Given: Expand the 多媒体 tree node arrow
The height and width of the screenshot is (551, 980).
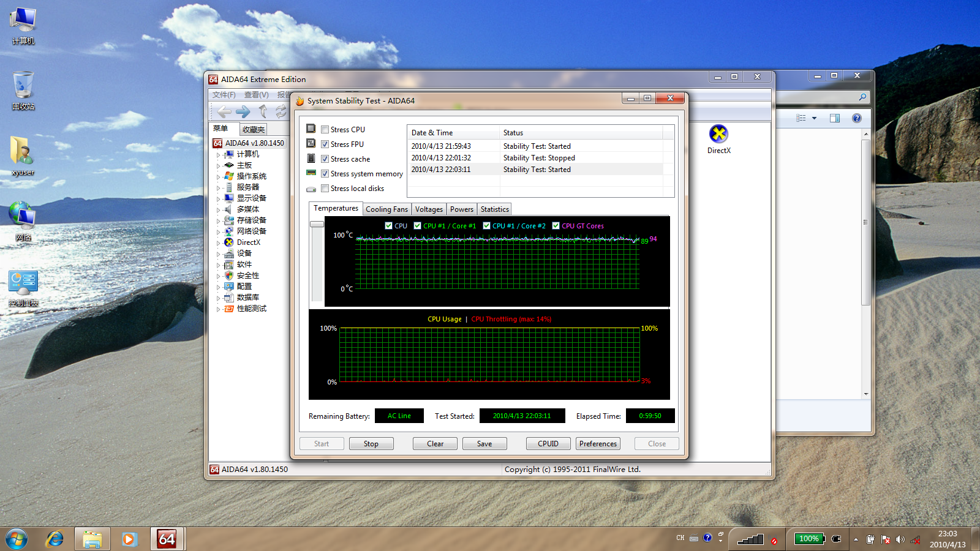Looking at the screenshot, I should 218,210.
